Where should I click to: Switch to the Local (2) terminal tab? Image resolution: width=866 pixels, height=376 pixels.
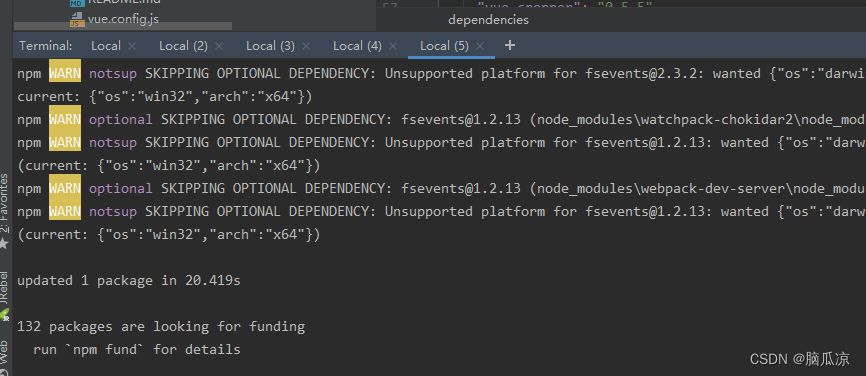click(183, 46)
